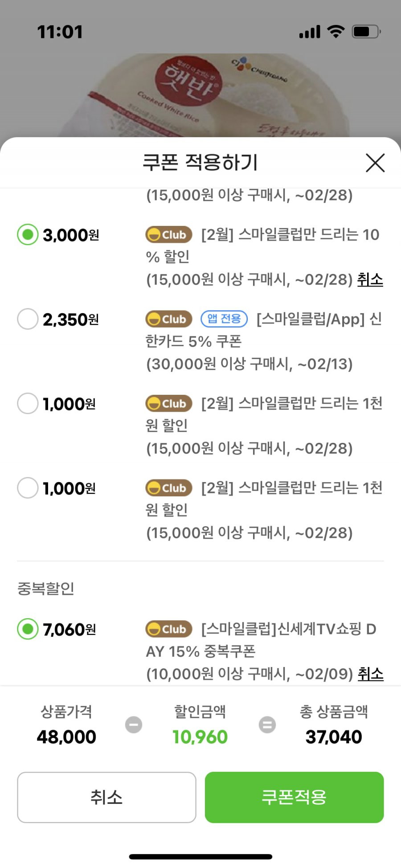This screenshot has width=401, height=868.
Task: Select the 3,000원 coupon radio button
Action: pyautogui.click(x=28, y=234)
